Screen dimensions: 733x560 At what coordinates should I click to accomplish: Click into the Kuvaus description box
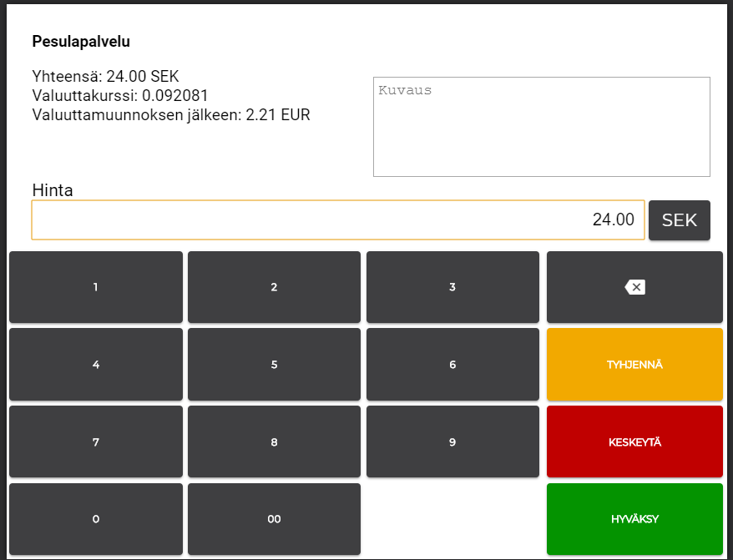pos(541,127)
